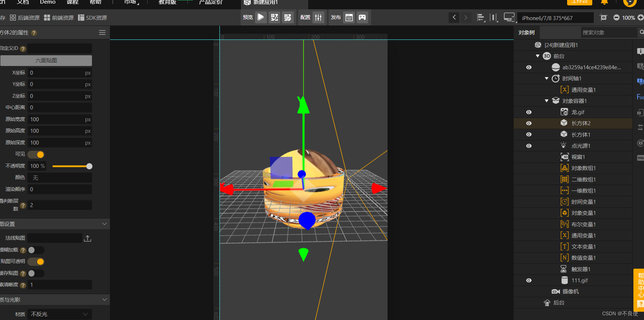Click the upload icon beside 法线贴图
The image size is (644, 320).
click(x=88, y=239)
